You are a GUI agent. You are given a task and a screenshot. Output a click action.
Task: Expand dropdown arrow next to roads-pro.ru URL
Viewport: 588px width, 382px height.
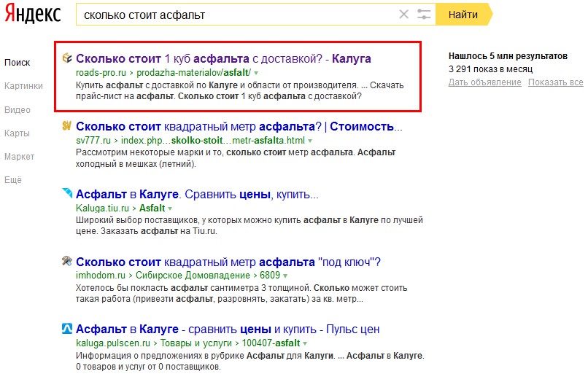257,73
